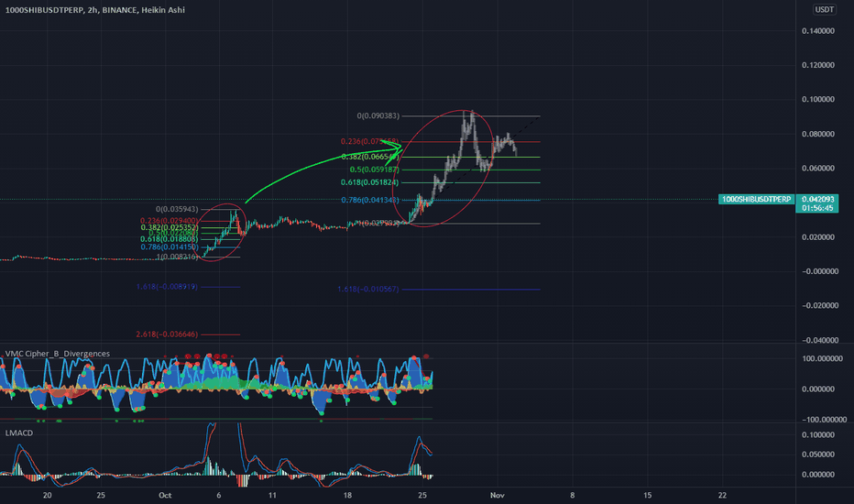The image size is (854, 504).
Task: Click the -0.040000 price axis label
Action: 819,340
